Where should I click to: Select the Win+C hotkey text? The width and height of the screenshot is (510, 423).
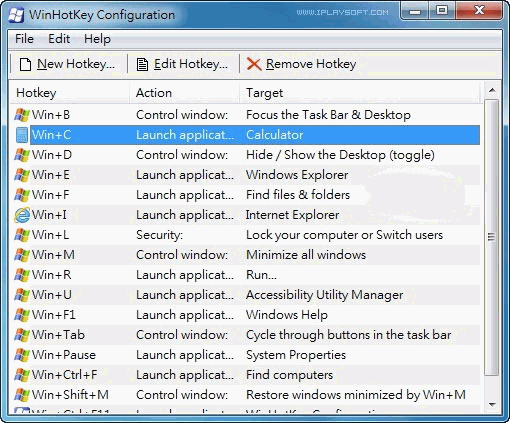coord(51,135)
